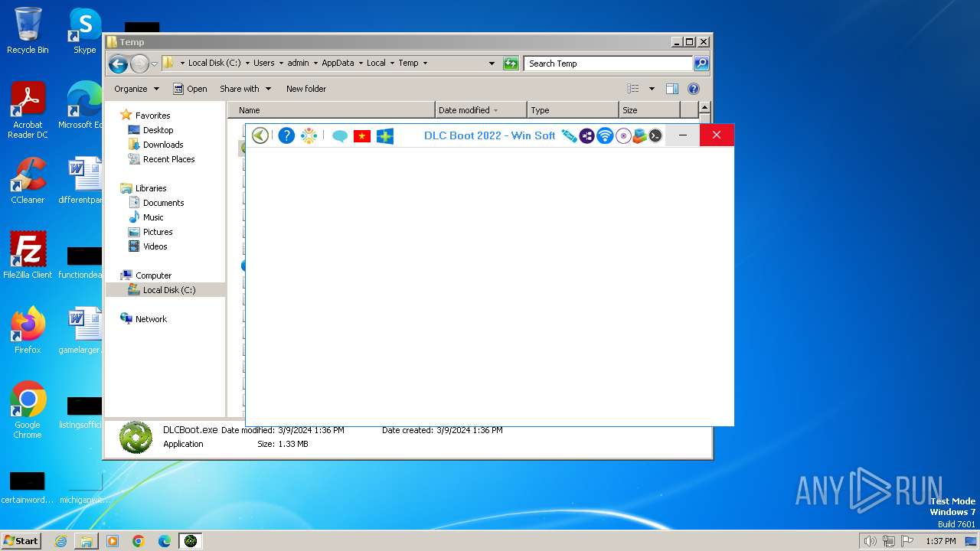Click the blue Wi-Fi icon in DLC Boot

[x=605, y=135]
